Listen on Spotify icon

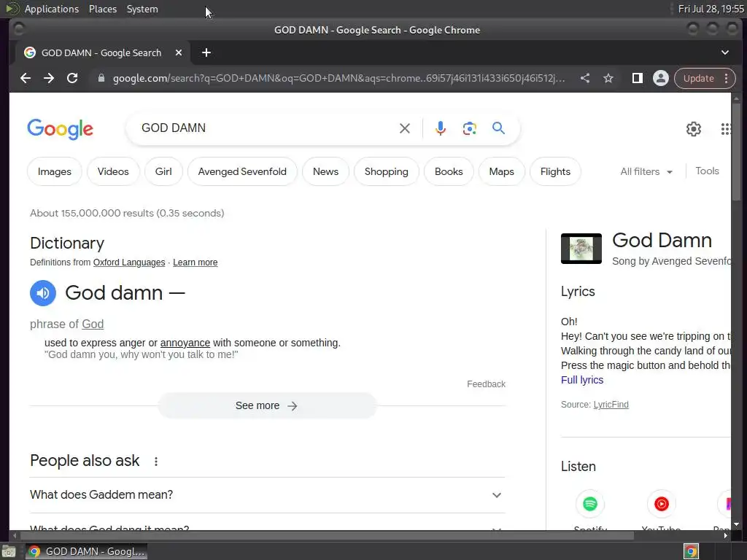(x=589, y=504)
